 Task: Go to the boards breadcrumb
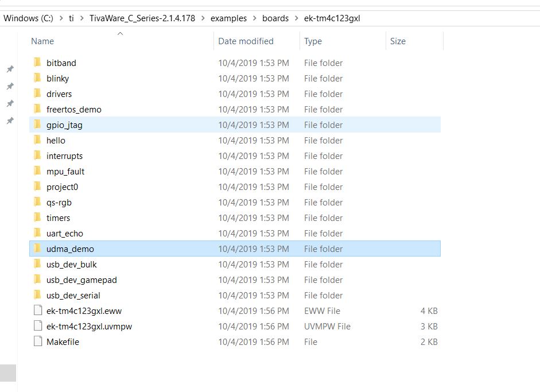(x=275, y=18)
